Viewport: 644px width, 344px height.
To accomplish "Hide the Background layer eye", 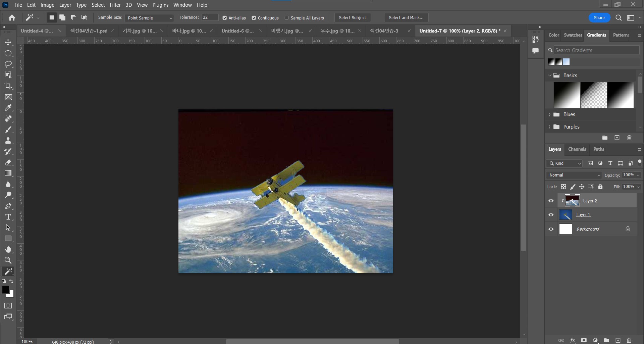I will (551, 229).
